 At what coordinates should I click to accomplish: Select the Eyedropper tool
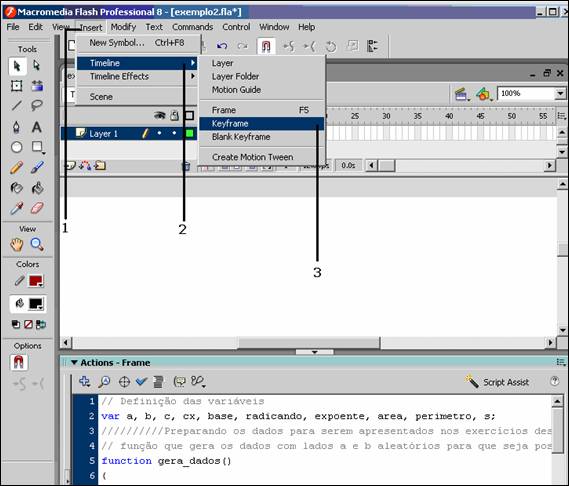click(17, 208)
